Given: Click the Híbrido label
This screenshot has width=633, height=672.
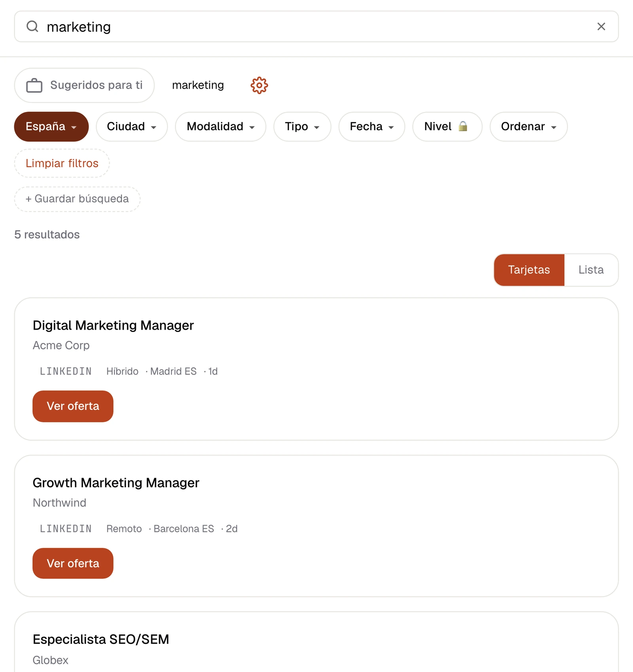Looking at the screenshot, I should pos(122,371).
